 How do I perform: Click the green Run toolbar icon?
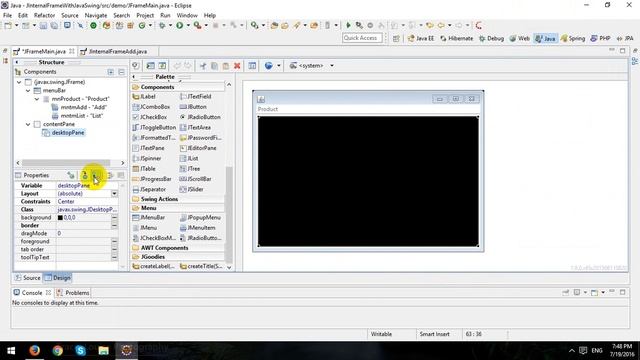tap(180, 25)
